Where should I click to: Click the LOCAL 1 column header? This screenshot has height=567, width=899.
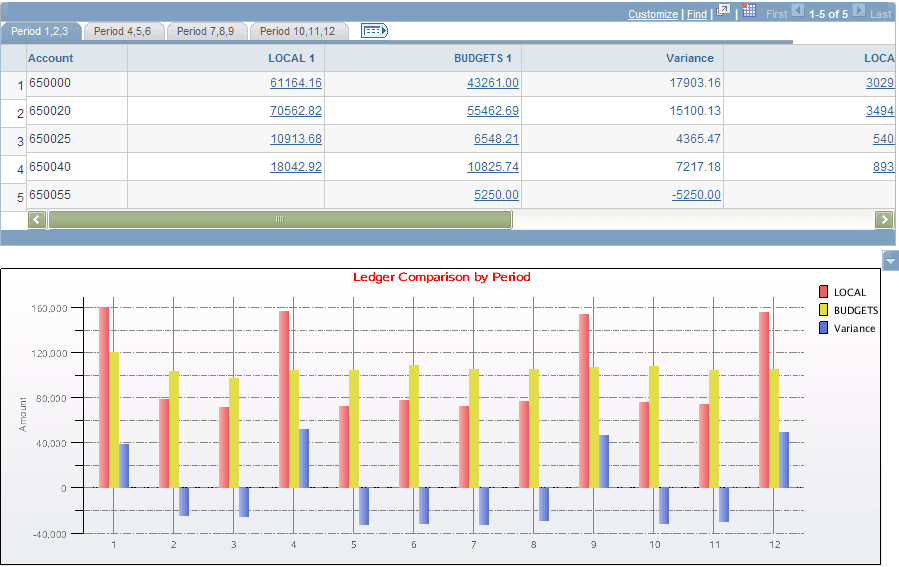point(291,58)
